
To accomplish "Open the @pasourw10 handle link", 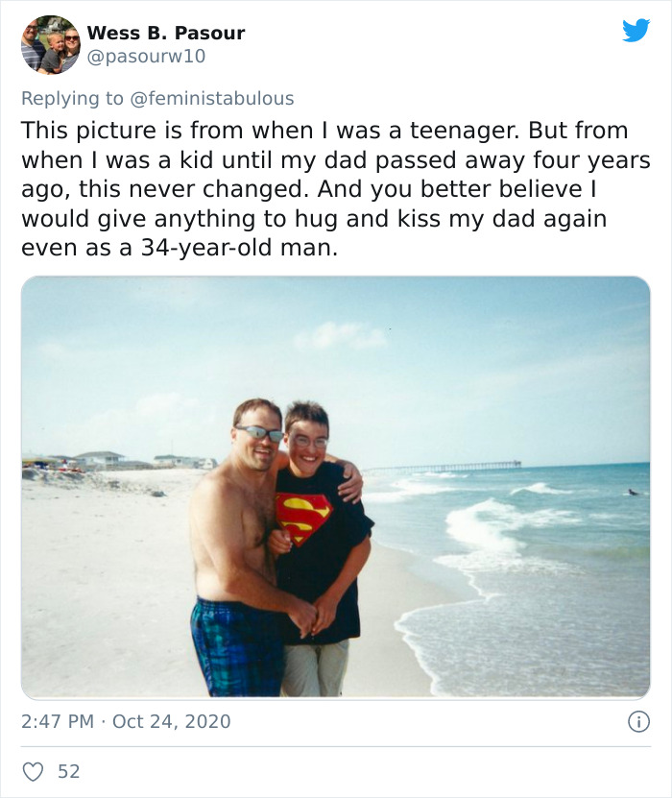I will point(146,57).
